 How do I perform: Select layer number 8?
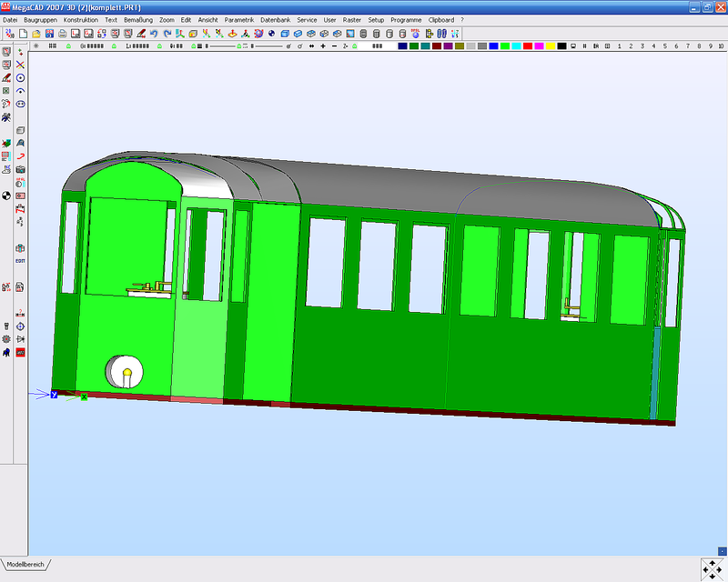(x=698, y=46)
